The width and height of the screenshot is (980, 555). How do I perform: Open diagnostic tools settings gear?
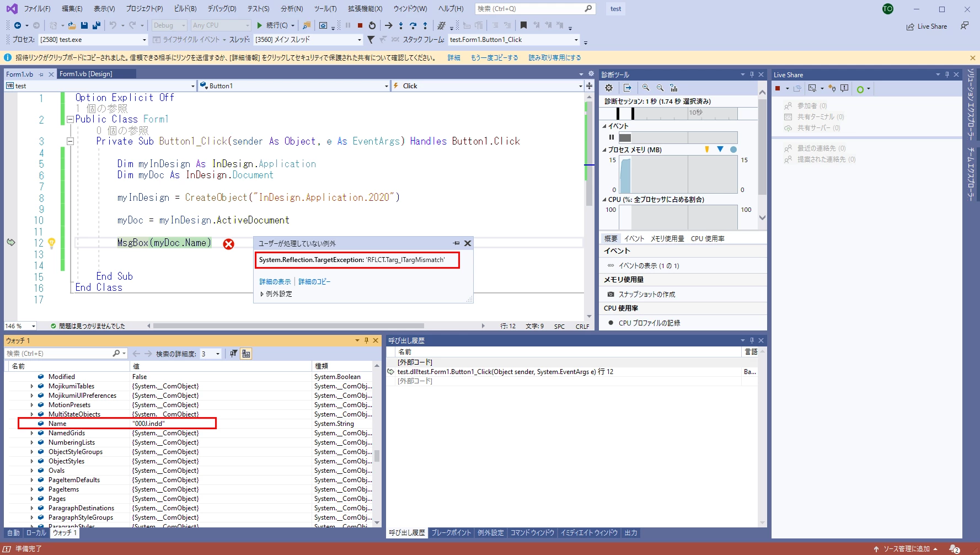point(609,88)
